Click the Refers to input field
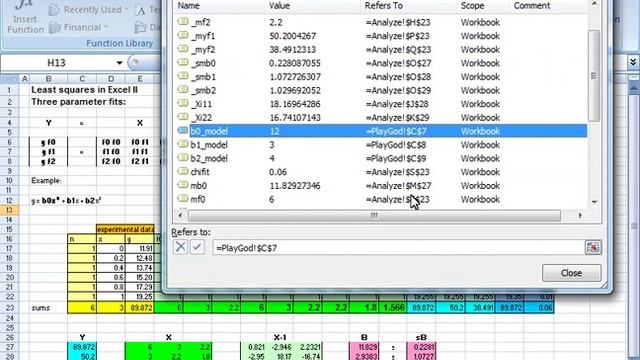Image resolution: width=640 pixels, height=360 pixels. click(x=399, y=248)
